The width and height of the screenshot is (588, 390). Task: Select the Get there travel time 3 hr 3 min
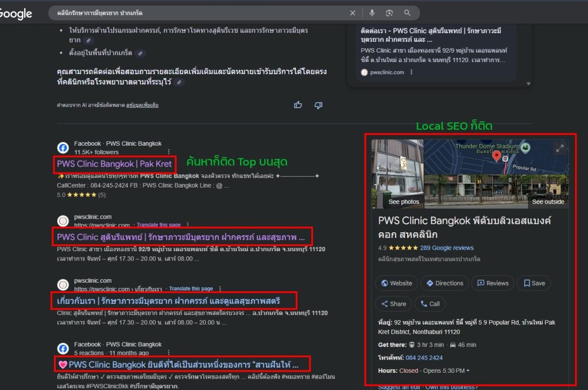(431, 345)
